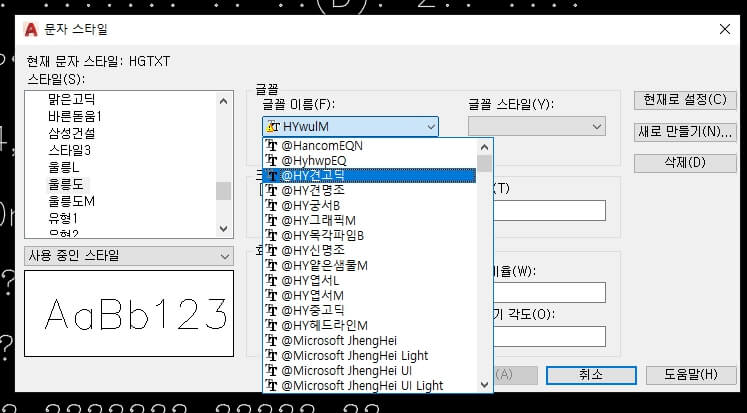Select @Microsoft JhengHei UI Light font
Viewport: 747px width, 413px height.
pyautogui.click(x=370, y=385)
